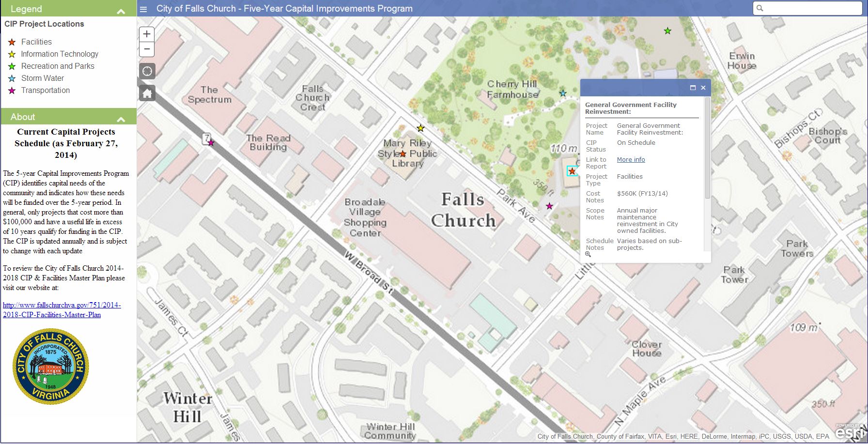Click the Erwin House map label
868x444 pixels.
[742, 61]
